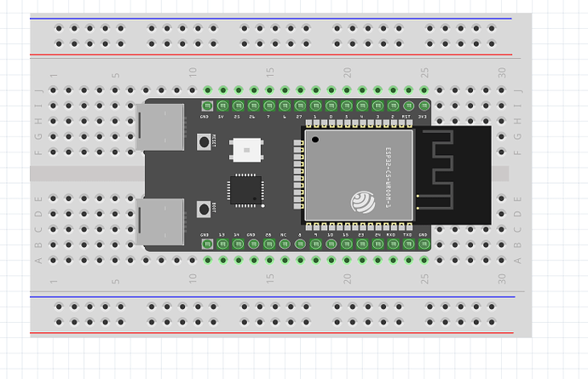Screen dimensions: 588x379
Task: Click pin 28 on the bottom header
Action: point(269,244)
